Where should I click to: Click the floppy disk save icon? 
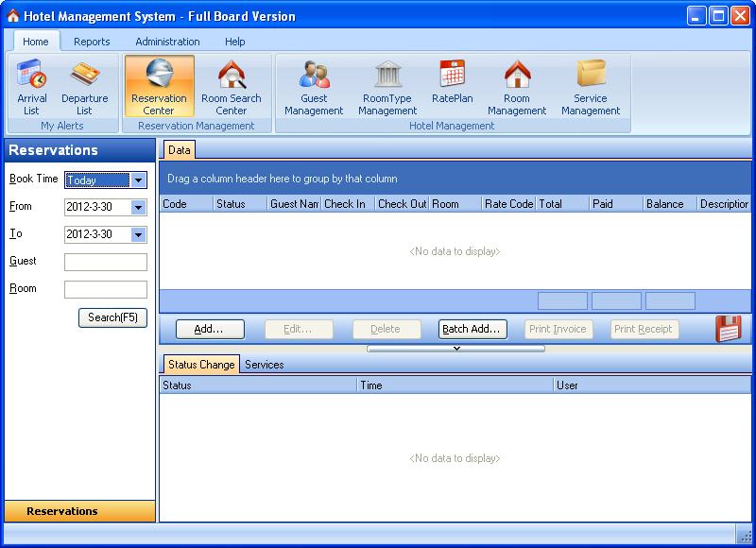pos(727,328)
